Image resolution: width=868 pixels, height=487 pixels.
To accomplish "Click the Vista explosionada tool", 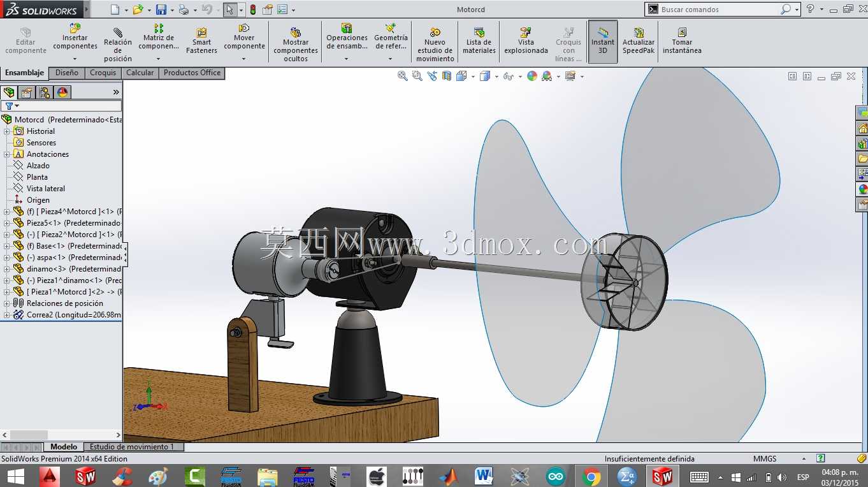I will (x=526, y=41).
